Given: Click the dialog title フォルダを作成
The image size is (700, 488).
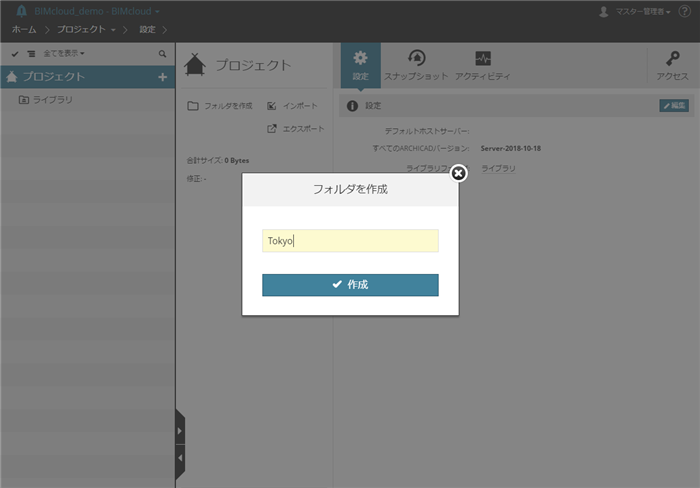Looking at the screenshot, I should [350, 189].
